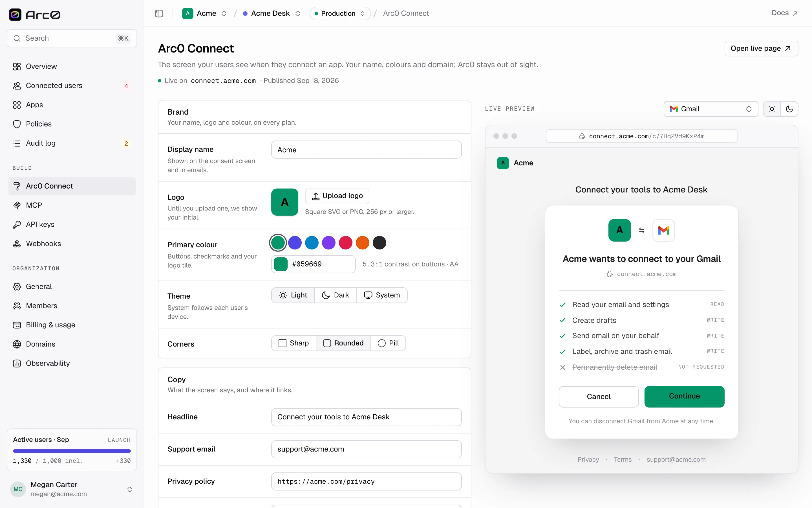Click the ArcO logo in the sidebar
This screenshot has width=812, height=508.
(35, 14)
